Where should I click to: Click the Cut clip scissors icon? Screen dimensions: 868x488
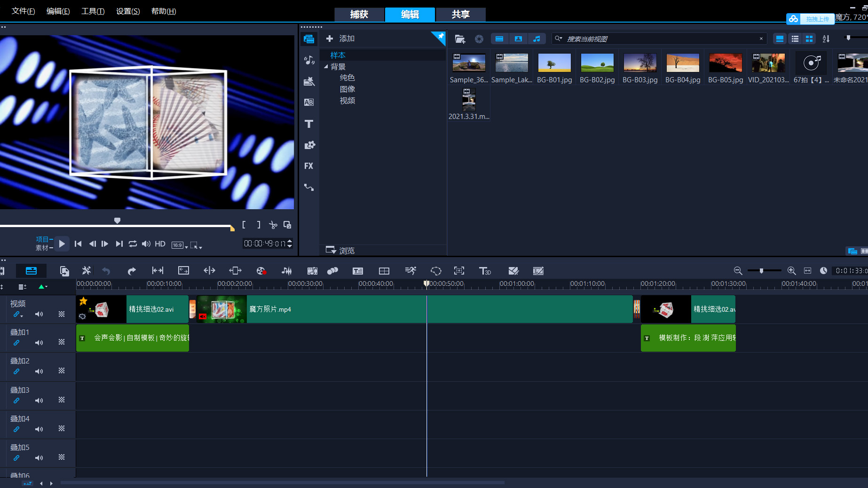pos(273,225)
